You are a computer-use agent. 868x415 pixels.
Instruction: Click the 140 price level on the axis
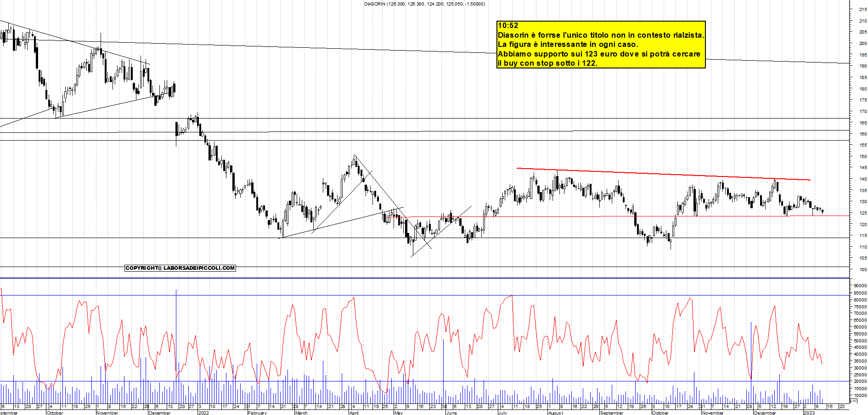(x=862, y=179)
